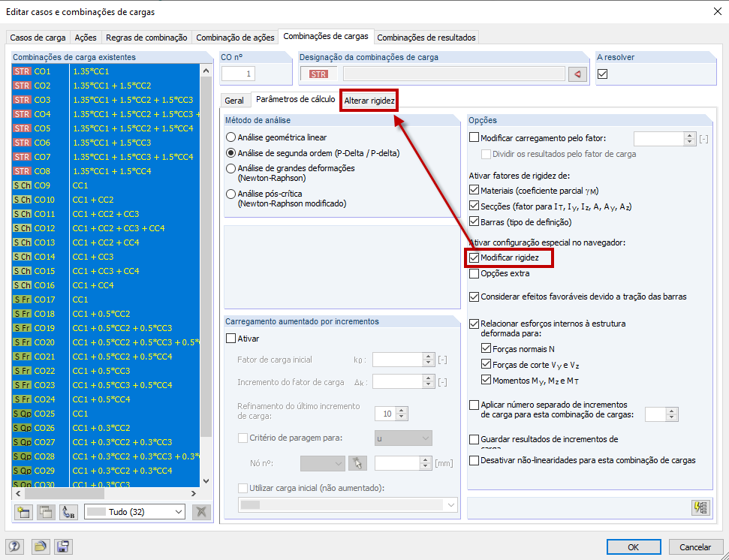The height and width of the screenshot is (560, 729).
Task: Open the Combinação de ações tab
Action: 235,38
